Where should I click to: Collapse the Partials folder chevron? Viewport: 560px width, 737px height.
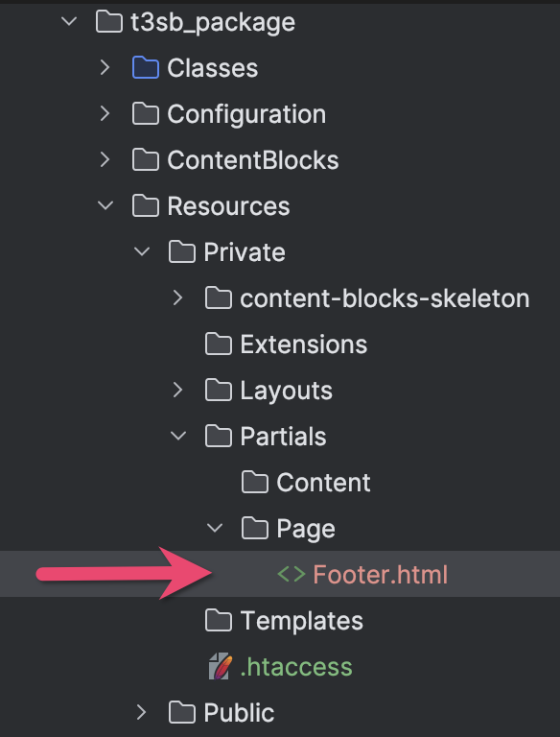tap(178, 436)
